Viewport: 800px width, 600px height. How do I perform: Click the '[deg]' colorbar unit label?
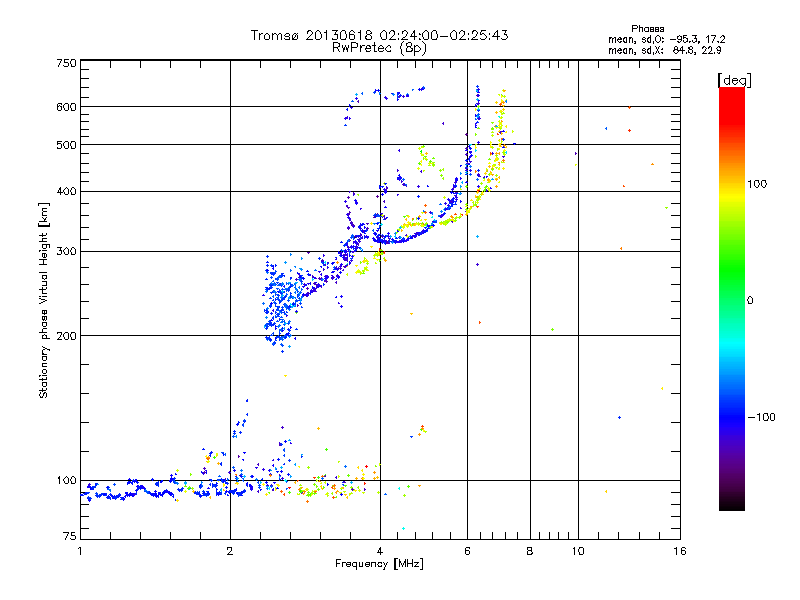pos(734,80)
